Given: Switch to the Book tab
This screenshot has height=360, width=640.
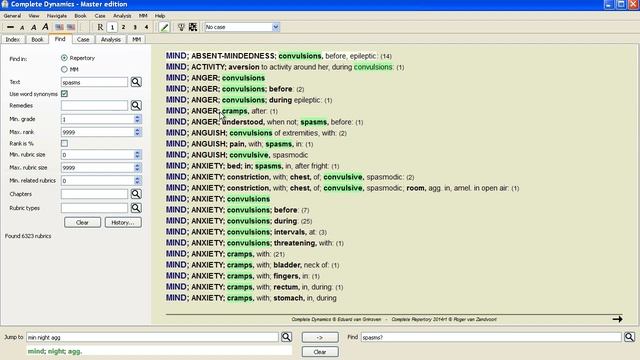Looking at the screenshot, I should pyautogui.click(x=38, y=40).
